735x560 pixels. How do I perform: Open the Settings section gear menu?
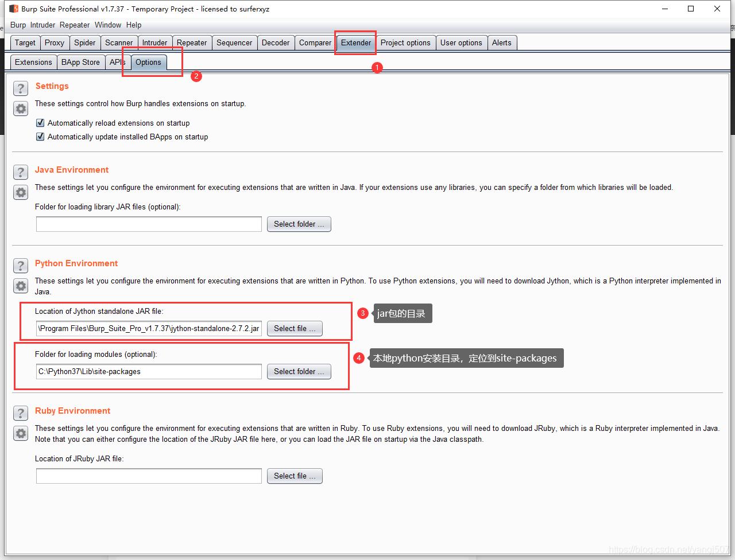coord(21,108)
